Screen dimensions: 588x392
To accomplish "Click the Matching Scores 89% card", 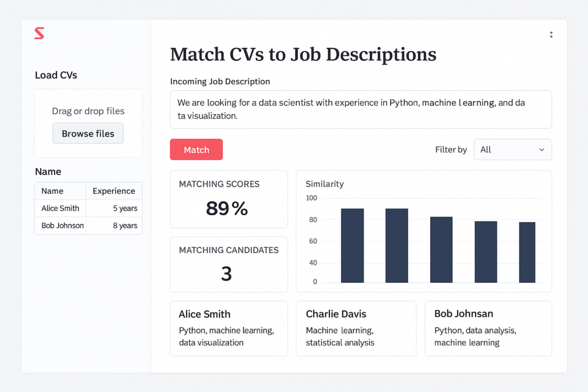I will point(229,199).
